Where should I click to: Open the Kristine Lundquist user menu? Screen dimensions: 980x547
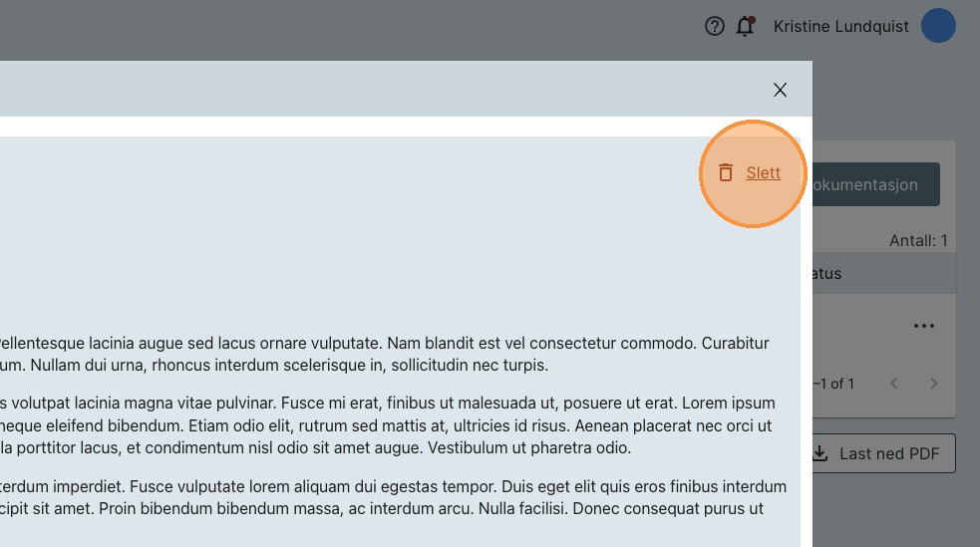tap(840, 27)
